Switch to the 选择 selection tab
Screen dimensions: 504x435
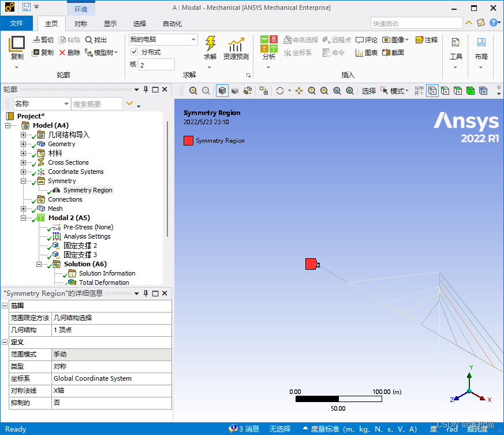[x=140, y=24]
